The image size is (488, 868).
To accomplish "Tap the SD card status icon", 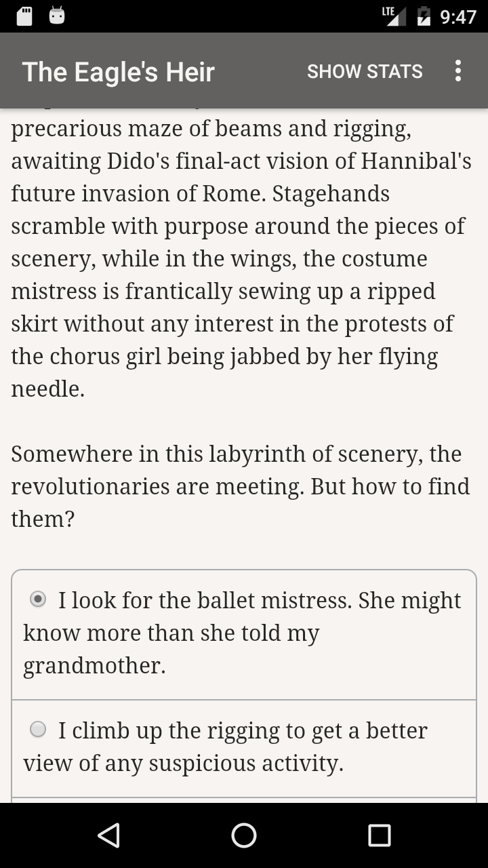I will [24, 16].
